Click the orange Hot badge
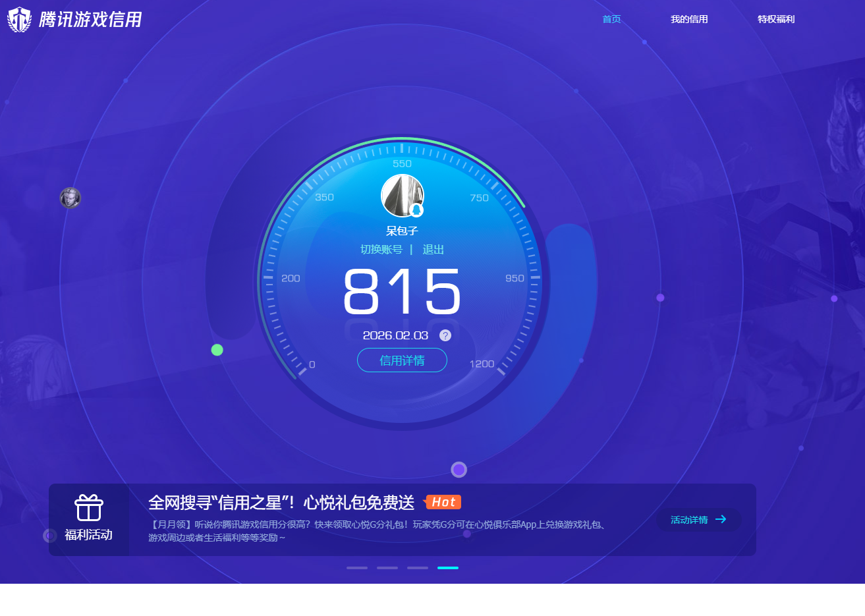865x616 pixels. tap(443, 502)
